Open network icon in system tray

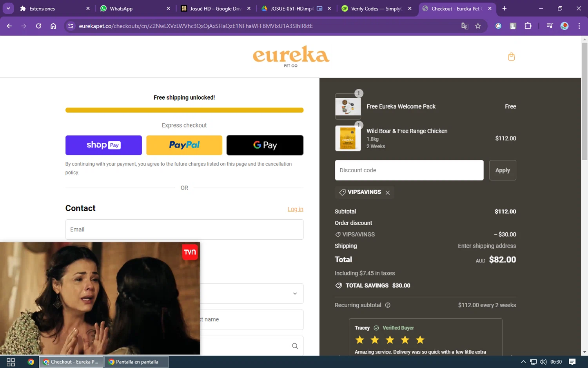(533, 362)
